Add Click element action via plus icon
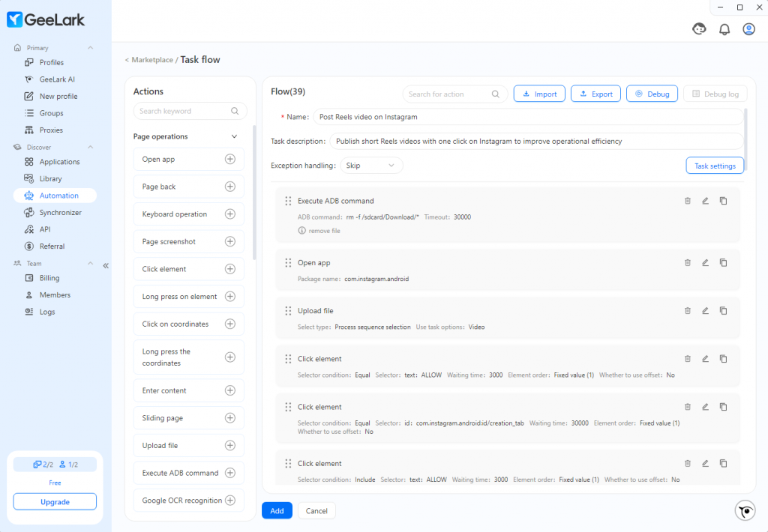The height and width of the screenshot is (532, 768). tap(229, 269)
